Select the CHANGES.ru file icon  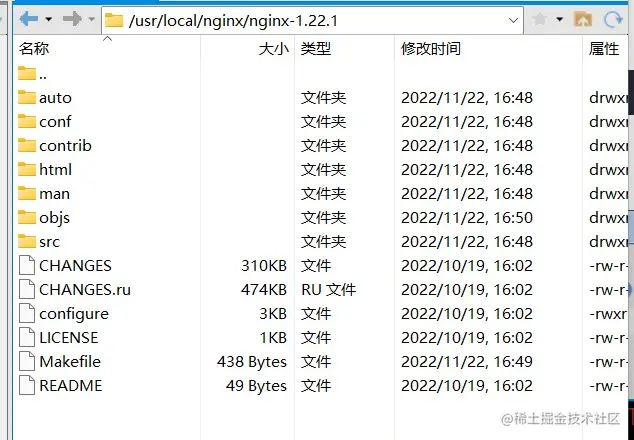(x=27, y=290)
